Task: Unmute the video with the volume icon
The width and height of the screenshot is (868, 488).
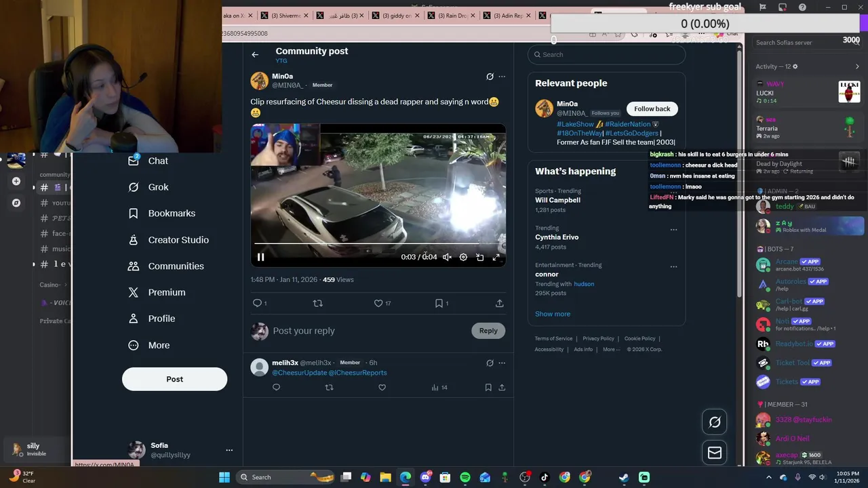Action: [x=447, y=257]
